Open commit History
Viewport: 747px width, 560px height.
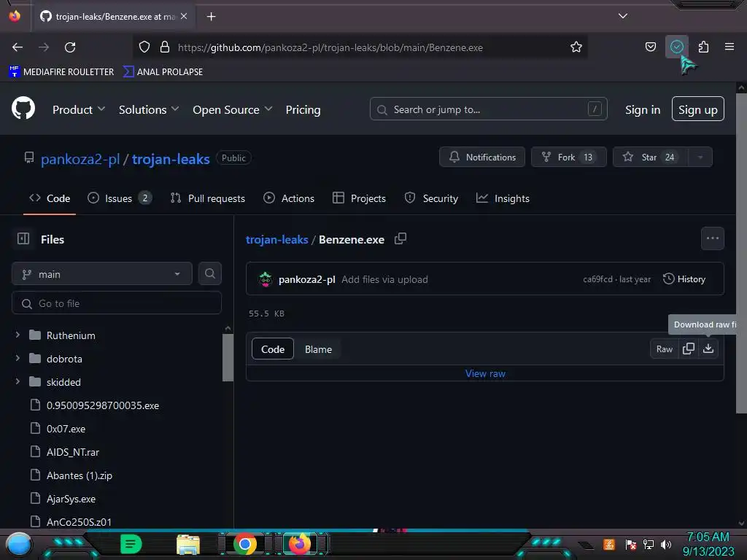click(x=684, y=279)
